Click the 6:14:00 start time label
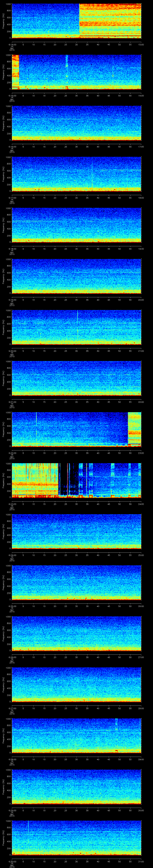The height and width of the screenshot is (868, 153). 12,44
